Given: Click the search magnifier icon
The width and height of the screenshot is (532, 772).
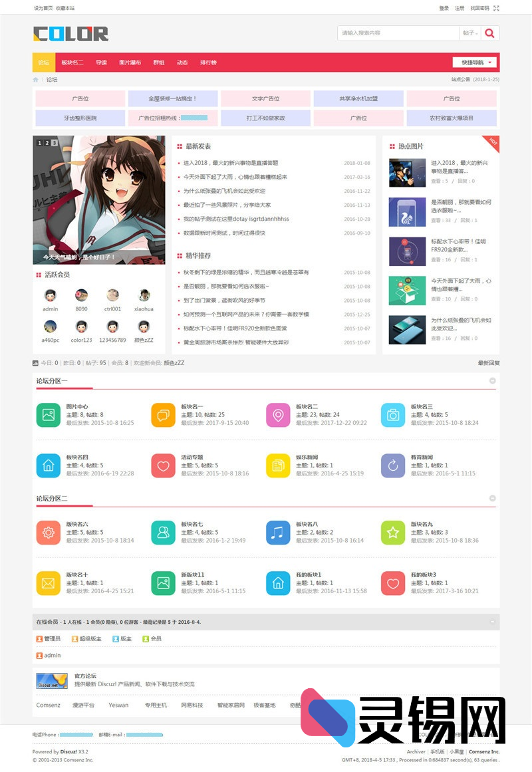Looking at the screenshot, I should coord(490,33).
